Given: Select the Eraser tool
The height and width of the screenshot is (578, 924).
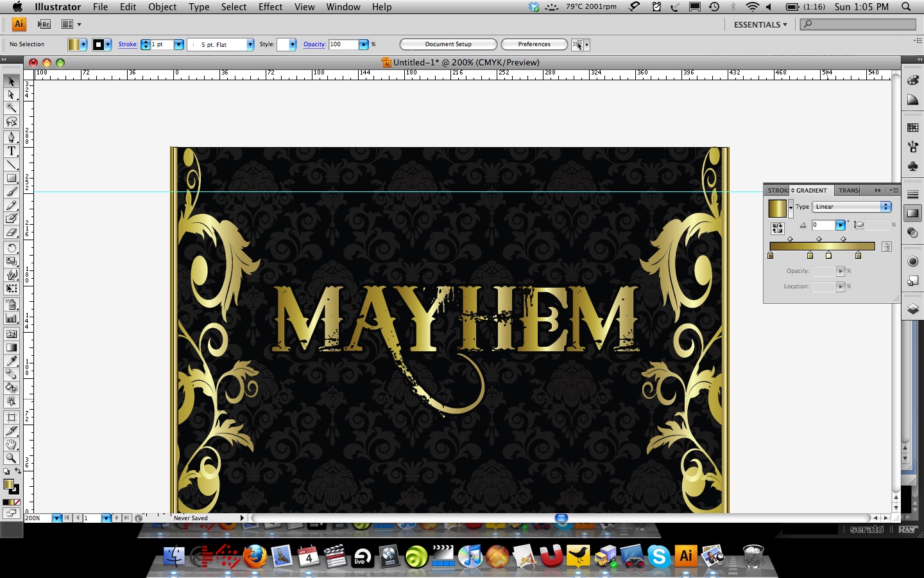Looking at the screenshot, I should pos(12,232).
